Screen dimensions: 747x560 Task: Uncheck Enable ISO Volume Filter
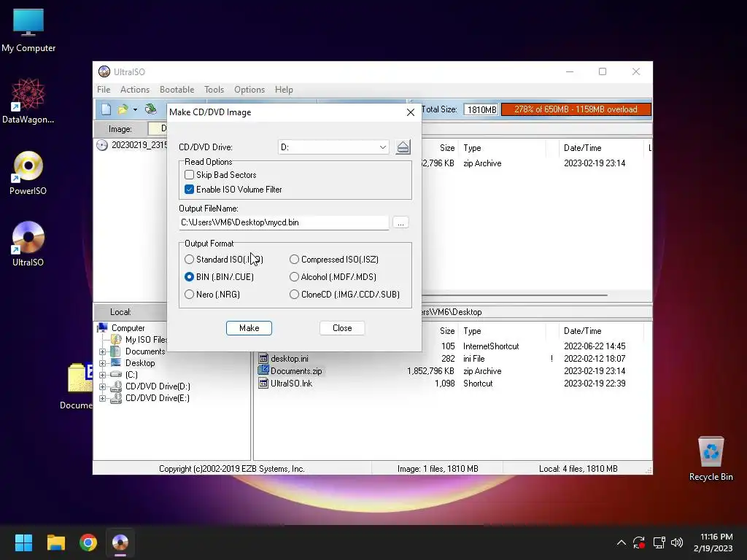click(189, 190)
